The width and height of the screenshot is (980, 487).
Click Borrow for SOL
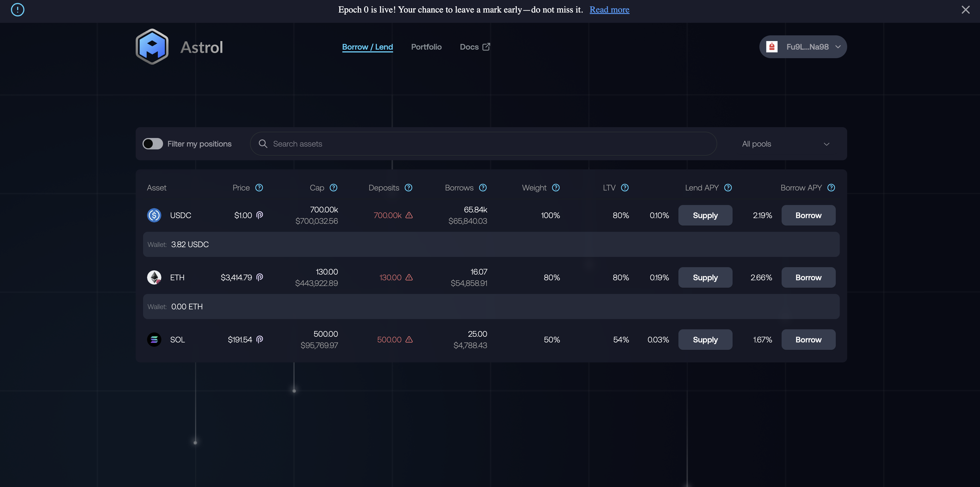tap(808, 339)
